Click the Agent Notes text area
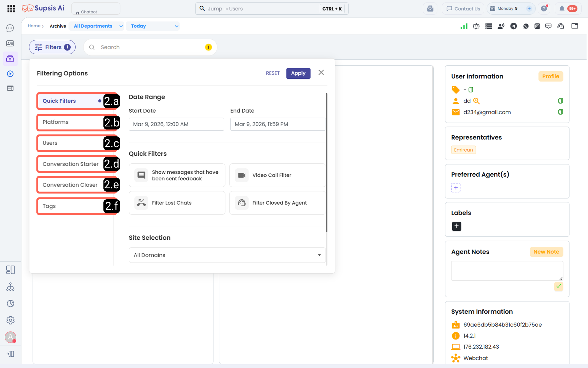The image size is (588, 368). pos(507,271)
